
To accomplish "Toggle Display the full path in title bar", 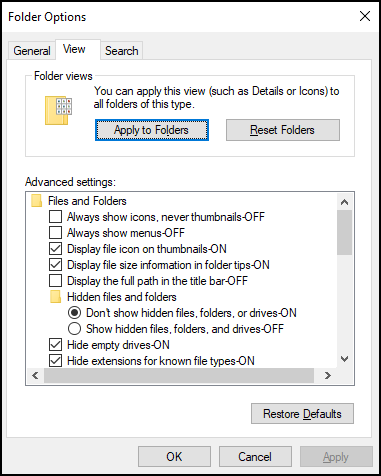I will (55, 281).
